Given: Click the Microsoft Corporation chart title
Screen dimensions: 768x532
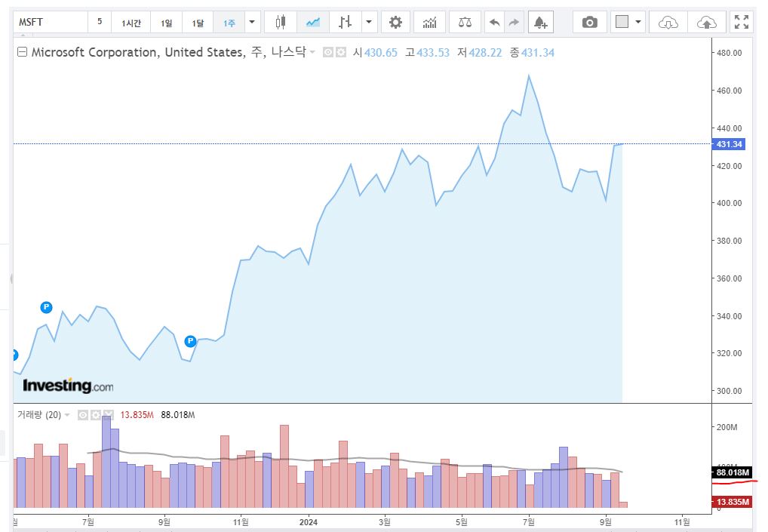Looking at the screenshot, I should point(168,52).
